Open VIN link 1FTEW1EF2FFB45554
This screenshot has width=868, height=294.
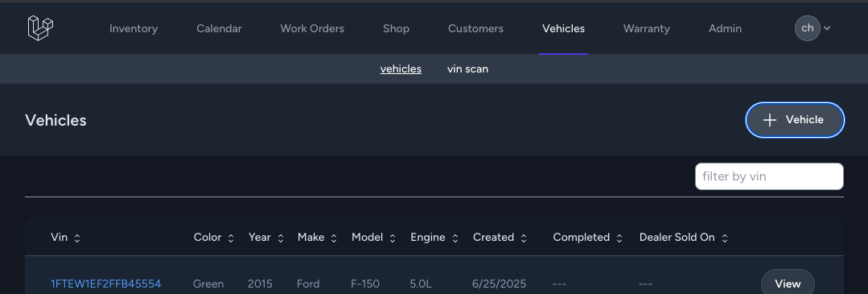point(105,284)
